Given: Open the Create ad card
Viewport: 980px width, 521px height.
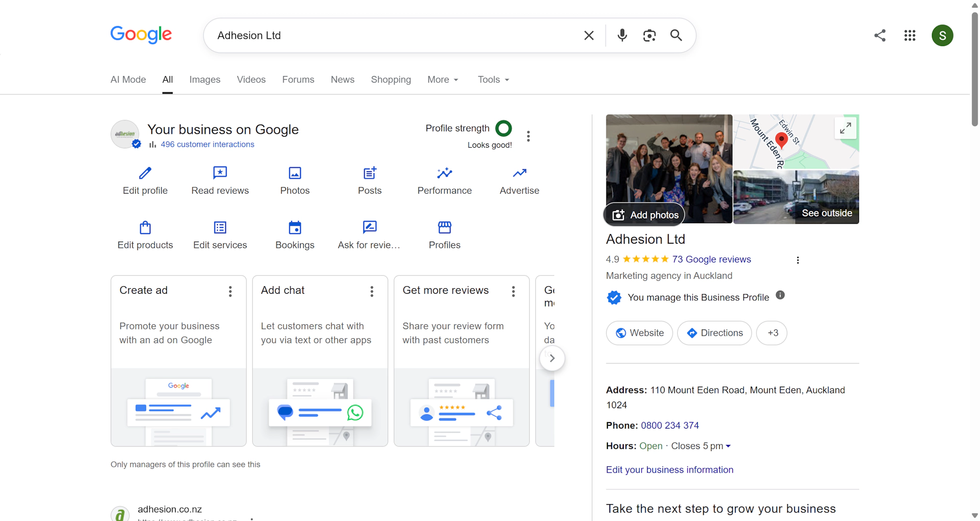Looking at the screenshot, I should pos(179,361).
